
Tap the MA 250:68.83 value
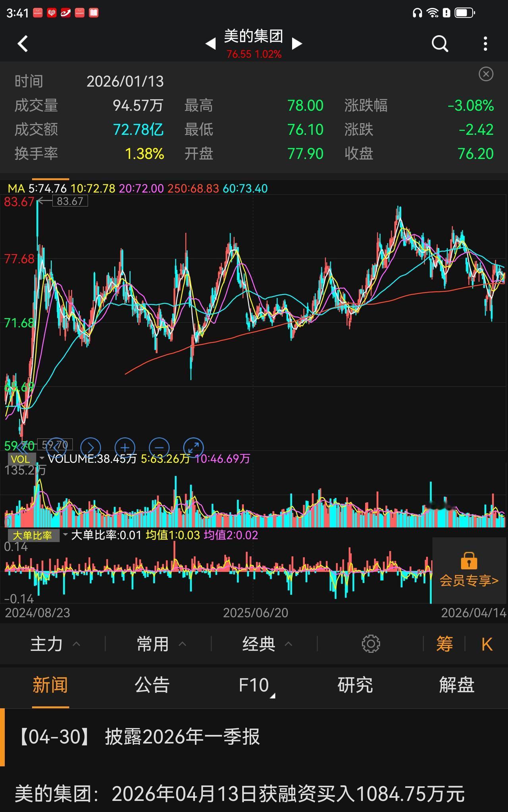tap(193, 188)
